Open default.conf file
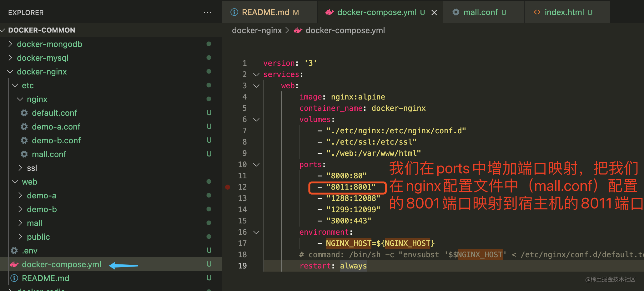644x291 pixels. (x=111, y=113)
